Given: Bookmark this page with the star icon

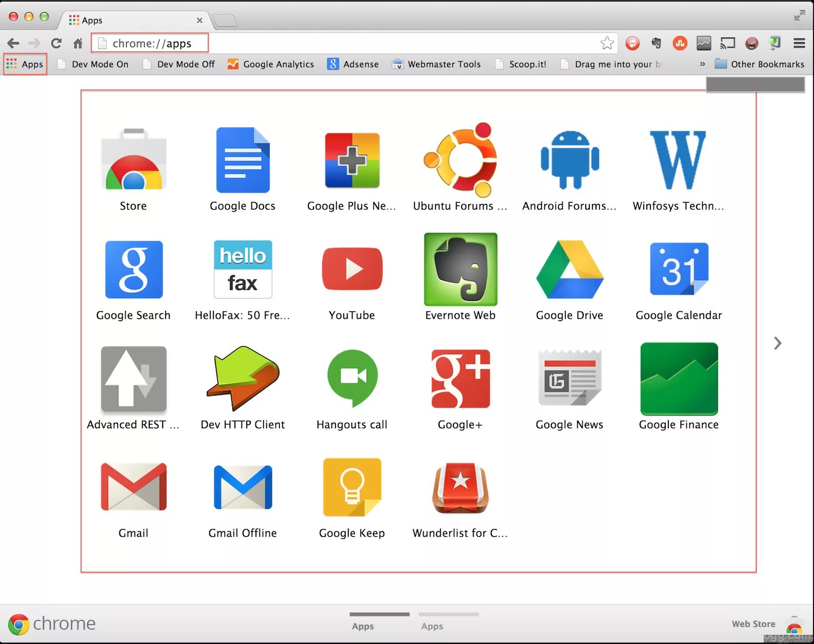Looking at the screenshot, I should (607, 43).
